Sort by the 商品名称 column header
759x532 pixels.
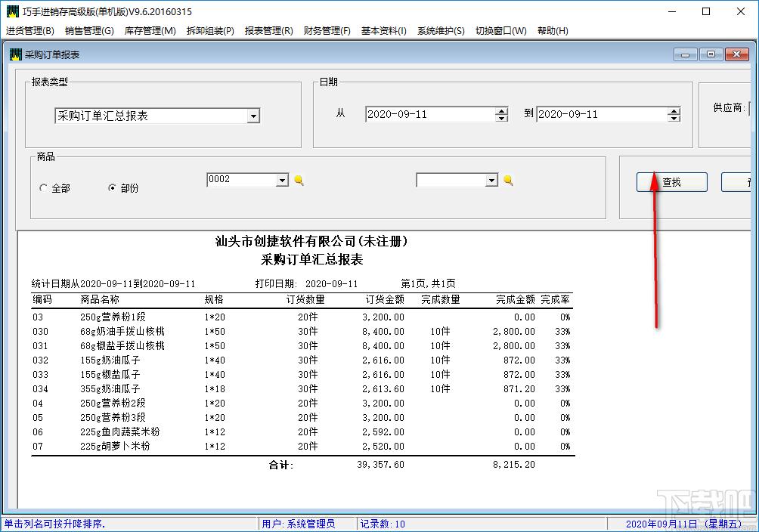point(100,300)
